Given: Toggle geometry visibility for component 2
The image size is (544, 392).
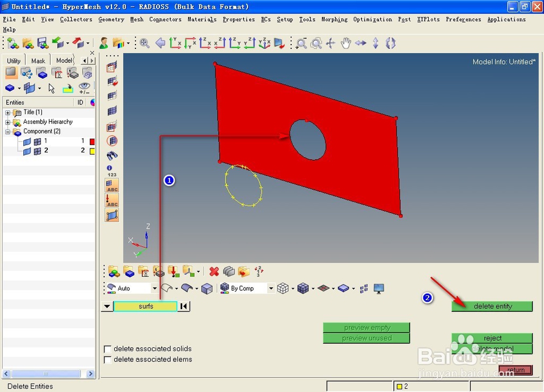Looking at the screenshot, I should click(x=27, y=151).
